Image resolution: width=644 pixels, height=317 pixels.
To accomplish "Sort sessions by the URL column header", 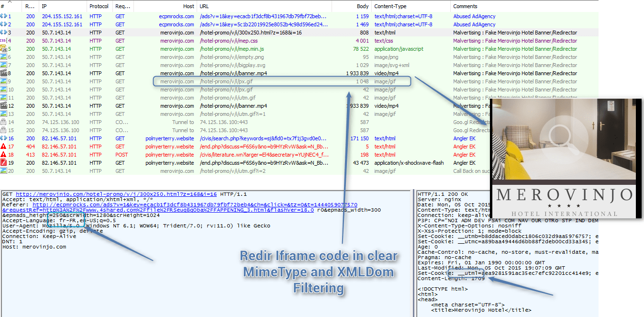I will tap(264, 6).
